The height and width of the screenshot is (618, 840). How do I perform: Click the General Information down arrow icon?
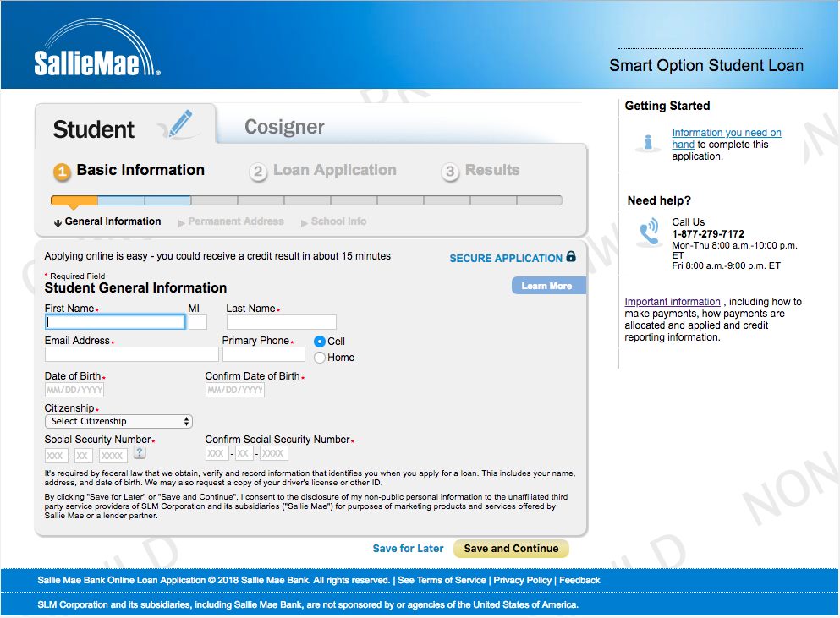click(58, 223)
